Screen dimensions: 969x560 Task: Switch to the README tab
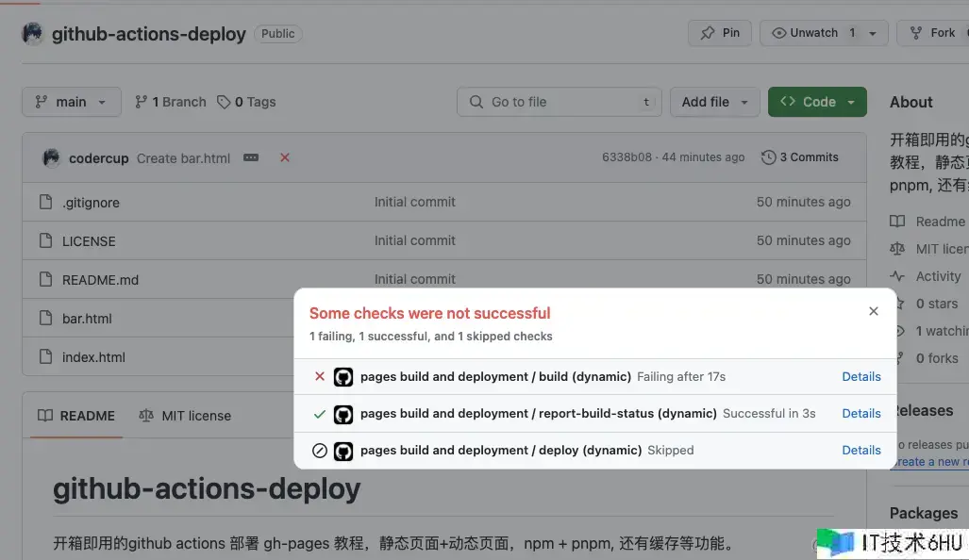pos(76,416)
